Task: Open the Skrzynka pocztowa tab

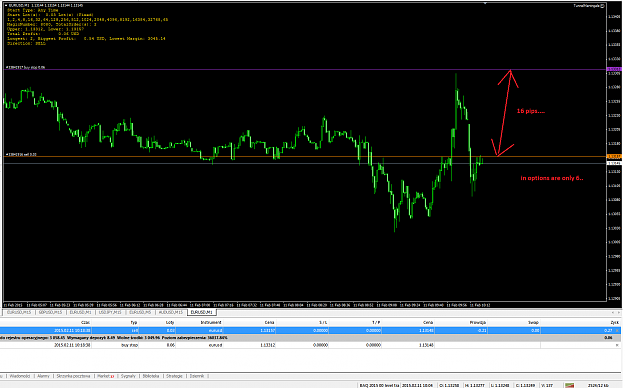Action: tap(73, 376)
